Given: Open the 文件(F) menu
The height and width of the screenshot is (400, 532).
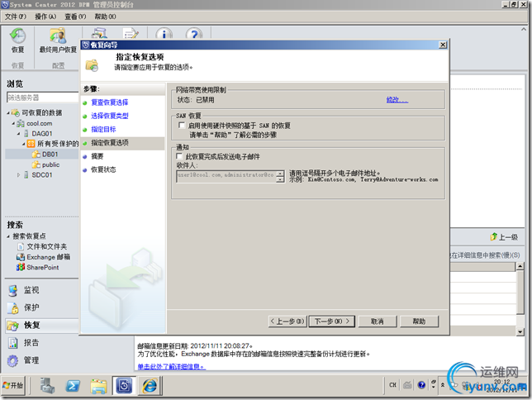Looking at the screenshot, I should coord(15,17).
